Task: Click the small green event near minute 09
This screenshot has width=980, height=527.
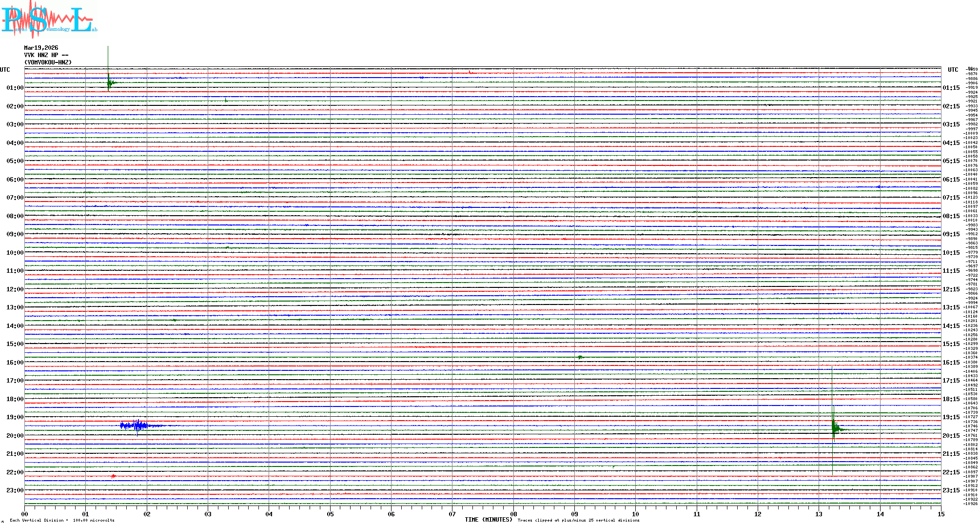Action: pyautogui.click(x=580, y=357)
